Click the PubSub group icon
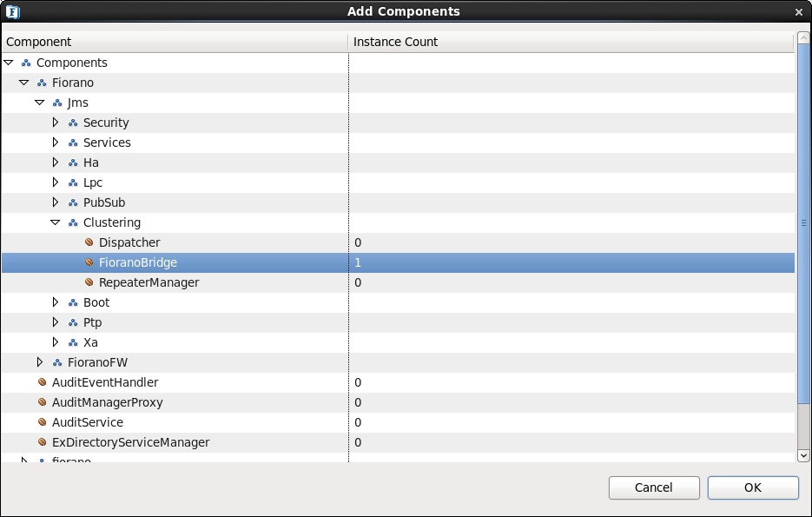Viewport: 812px width, 517px height. (73, 202)
